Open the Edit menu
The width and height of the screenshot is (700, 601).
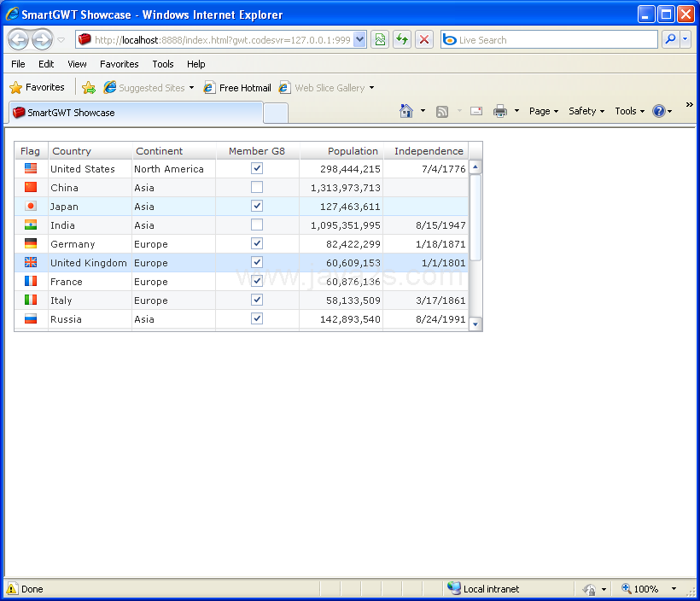point(46,64)
